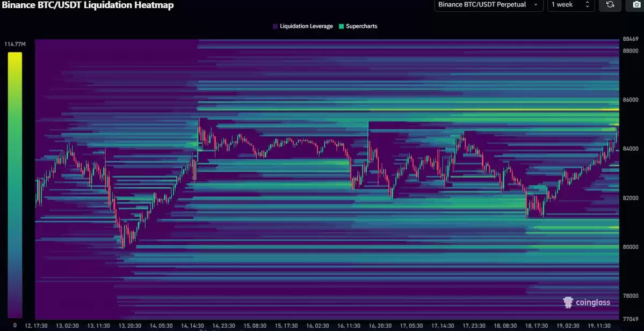644x331 pixels.
Task: Click the liquidation intensity color scale bar
Action: [15, 185]
